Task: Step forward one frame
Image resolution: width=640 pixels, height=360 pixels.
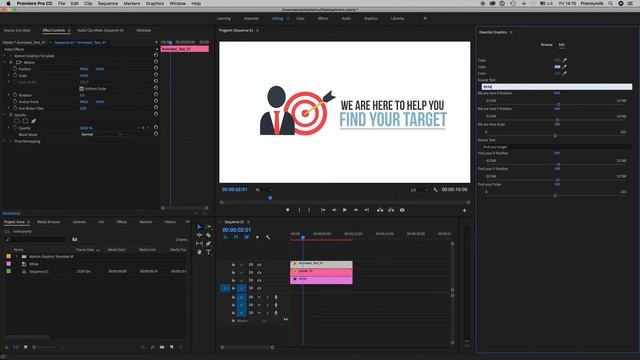Action: click(x=356, y=210)
